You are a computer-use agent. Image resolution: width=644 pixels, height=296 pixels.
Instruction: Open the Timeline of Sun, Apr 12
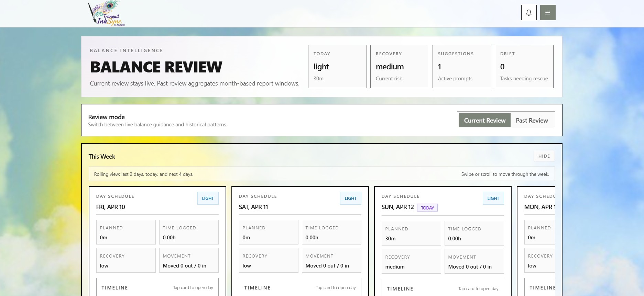pos(443,288)
